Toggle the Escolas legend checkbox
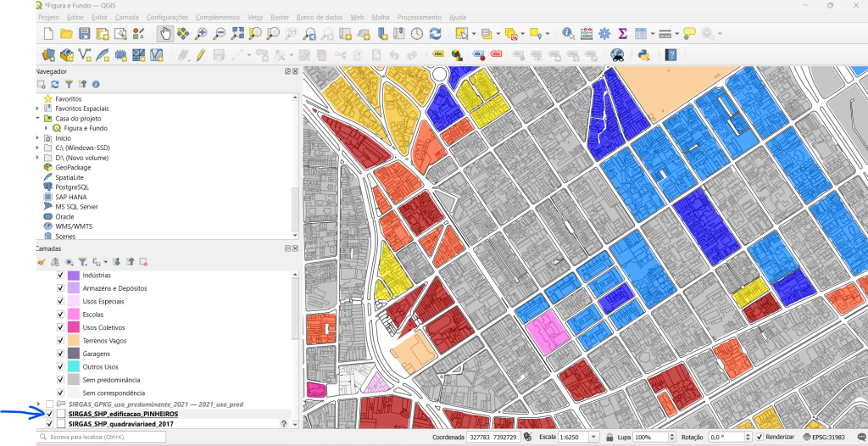The width and height of the screenshot is (868, 446). [60, 314]
